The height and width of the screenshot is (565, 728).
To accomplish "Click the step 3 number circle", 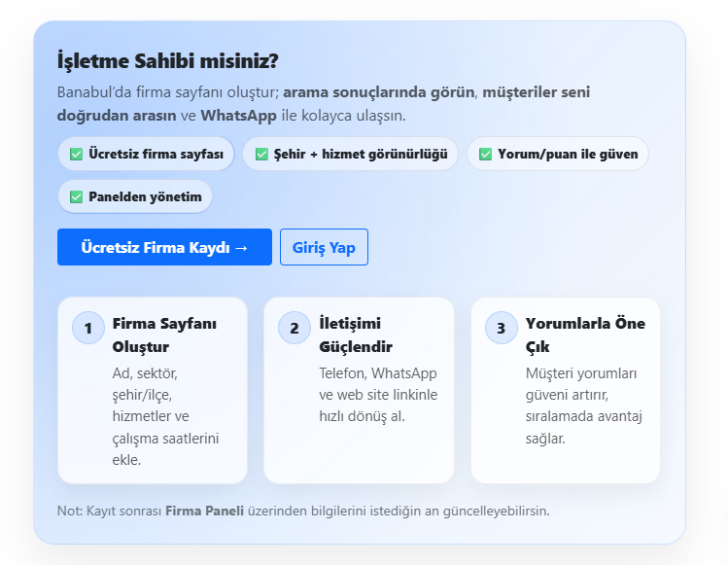I will (502, 328).
